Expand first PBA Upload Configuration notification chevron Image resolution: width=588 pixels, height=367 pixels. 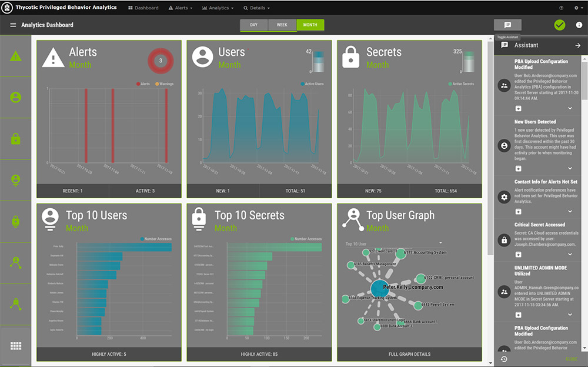click(x=570, y=108)
